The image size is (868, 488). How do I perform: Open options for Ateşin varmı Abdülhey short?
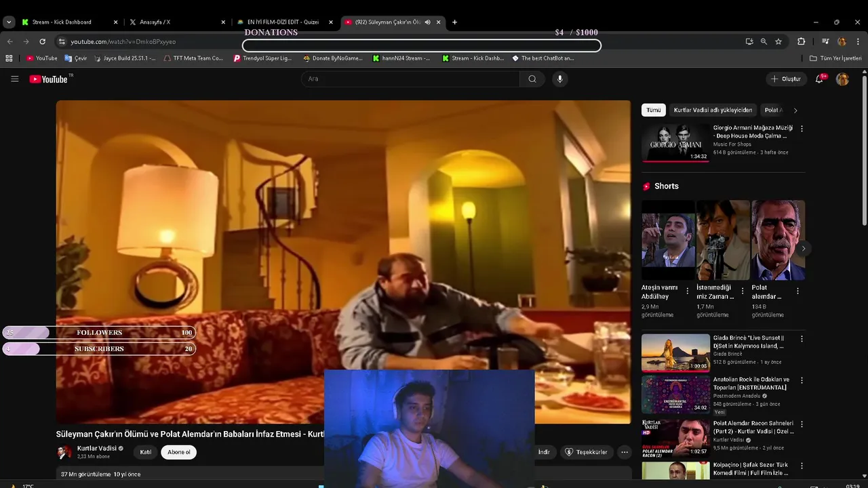pyautogui.click(x=688, y=291)
